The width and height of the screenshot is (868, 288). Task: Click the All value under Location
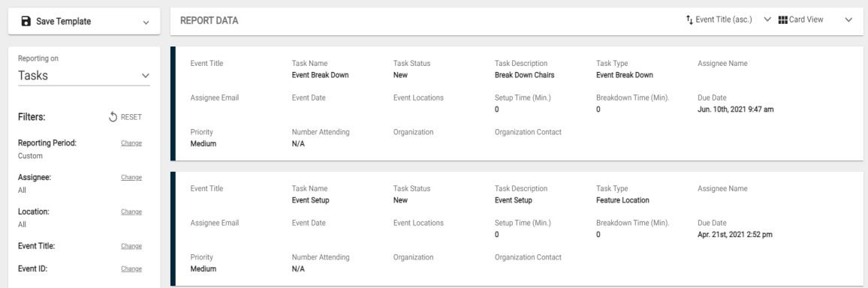point(22,224)
